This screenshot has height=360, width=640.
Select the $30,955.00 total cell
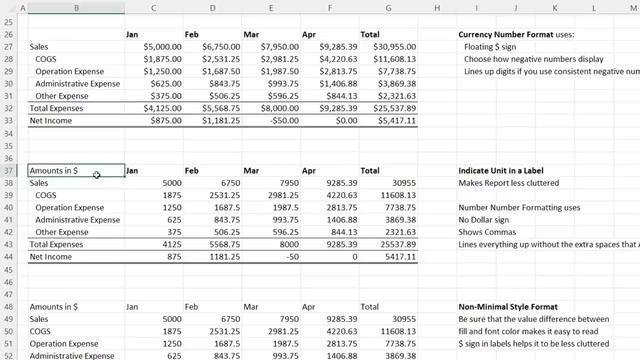388,47
